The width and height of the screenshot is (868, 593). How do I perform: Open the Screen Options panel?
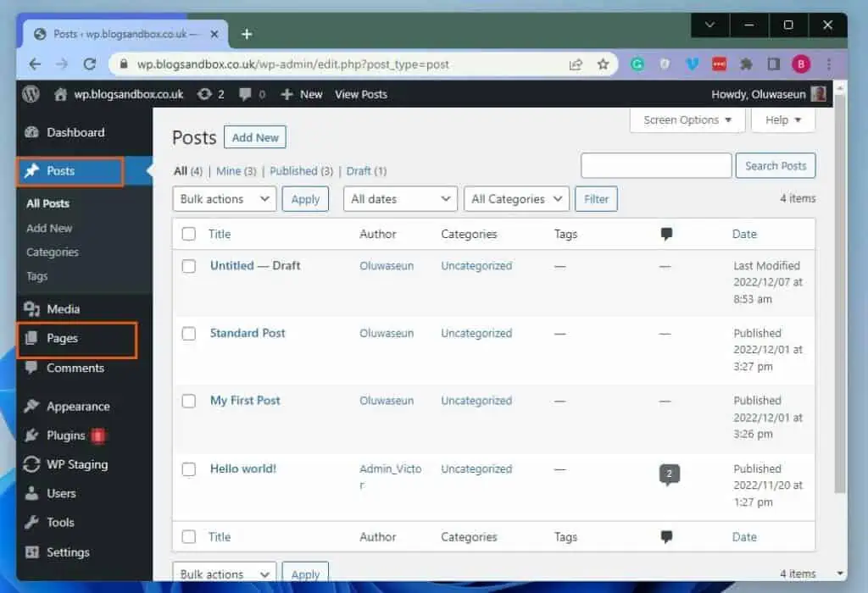click(x=686, y=119)
